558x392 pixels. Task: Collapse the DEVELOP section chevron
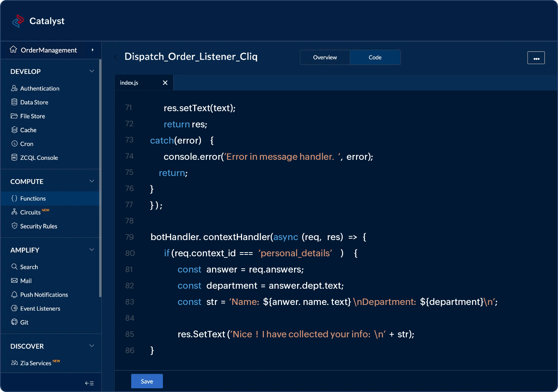(x=92, y=71)
